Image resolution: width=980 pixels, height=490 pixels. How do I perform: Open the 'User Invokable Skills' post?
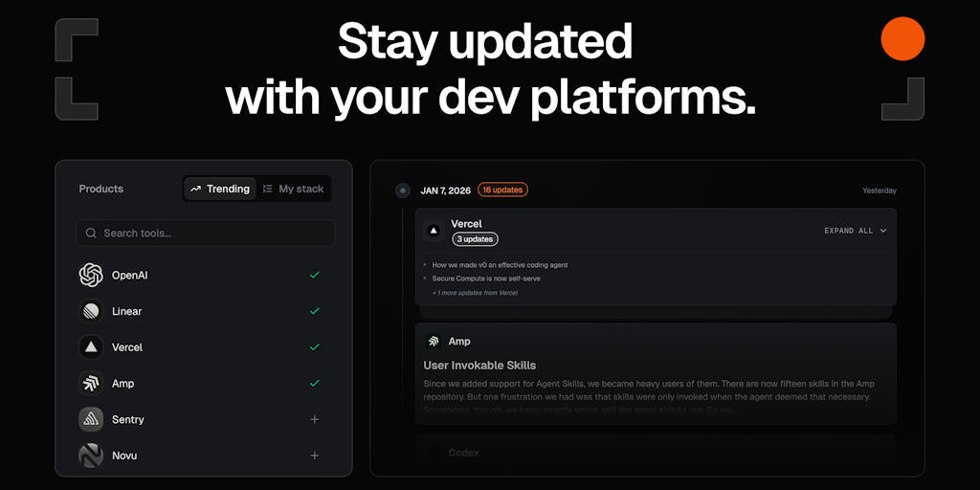tap(479, 365)
